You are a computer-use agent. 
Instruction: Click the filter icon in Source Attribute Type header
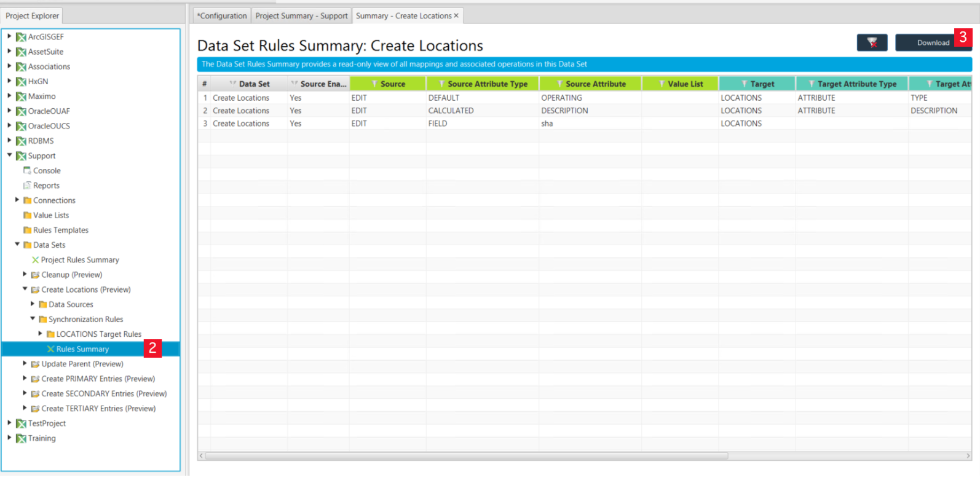tap(441, 84)
